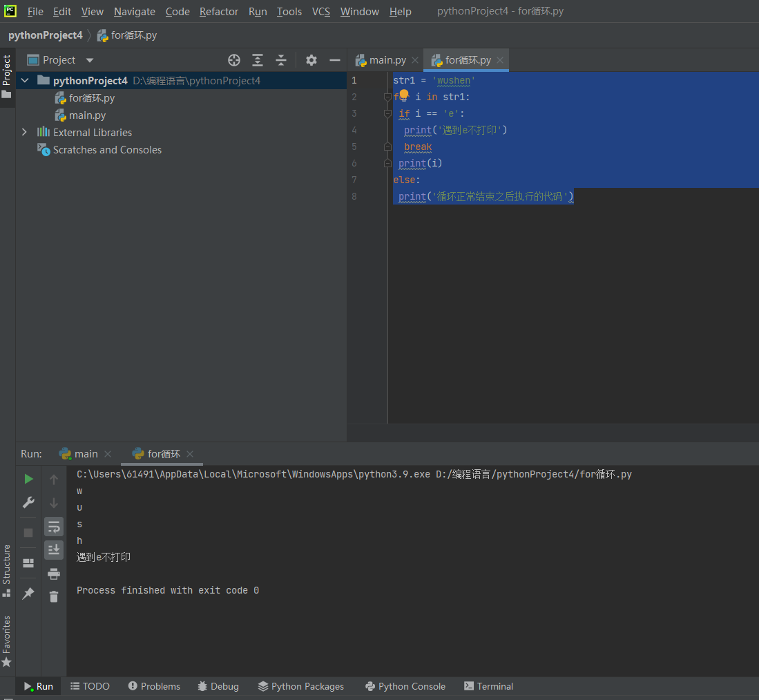The image size is (759, 700).
Task: Click line number 8 in the gutter
Action: [354, 197]
